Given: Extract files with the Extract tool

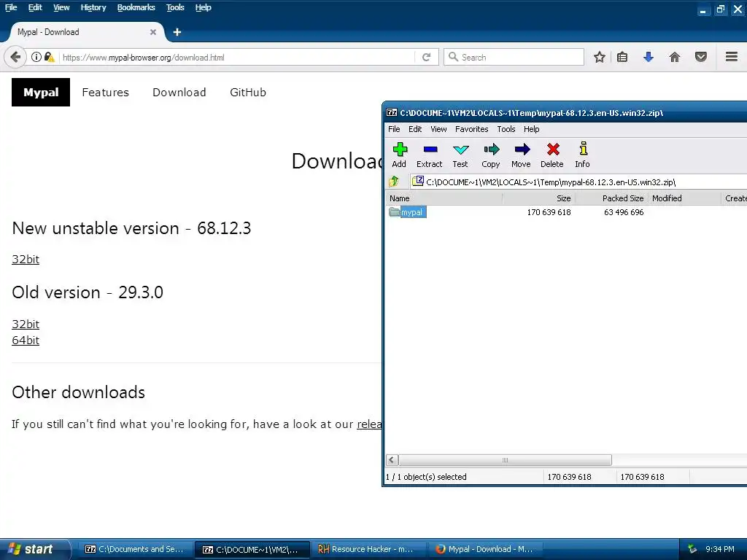Looking at the screenshot, I should [430, 155].
